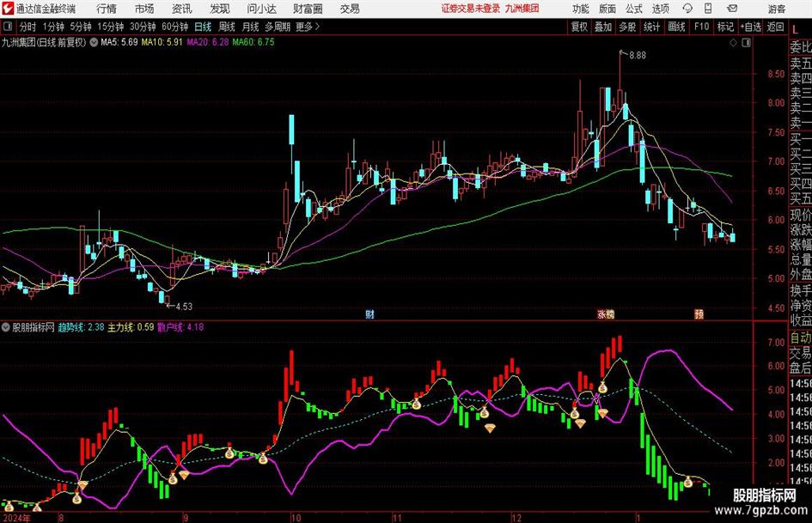812x523 pixels.
Task: Toggle the side panel icon at chart top-right
Action: coord(746,42)
